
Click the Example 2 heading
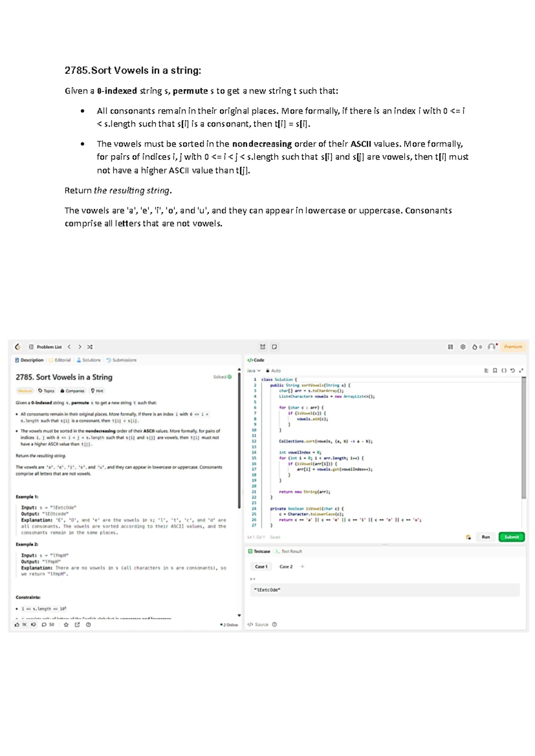click(27, 545)
